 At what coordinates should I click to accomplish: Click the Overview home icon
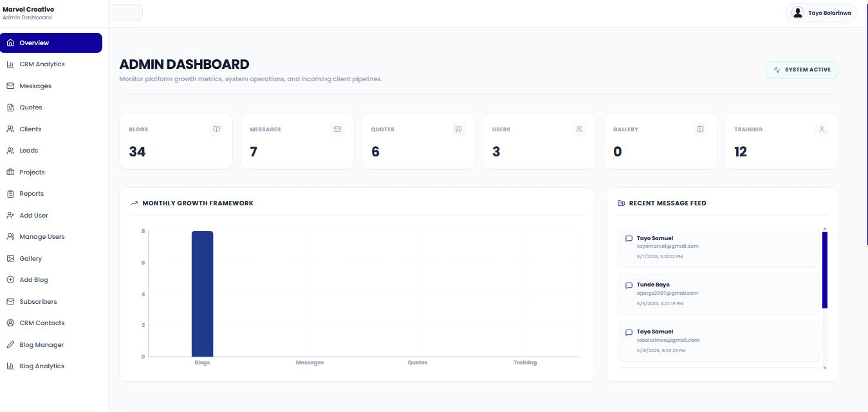(x=10, y=43)
